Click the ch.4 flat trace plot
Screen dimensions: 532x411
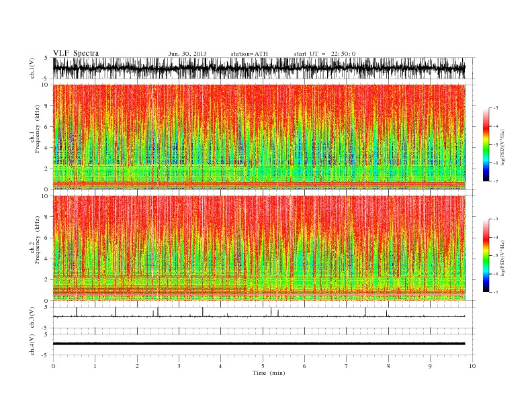click(264, 345)
